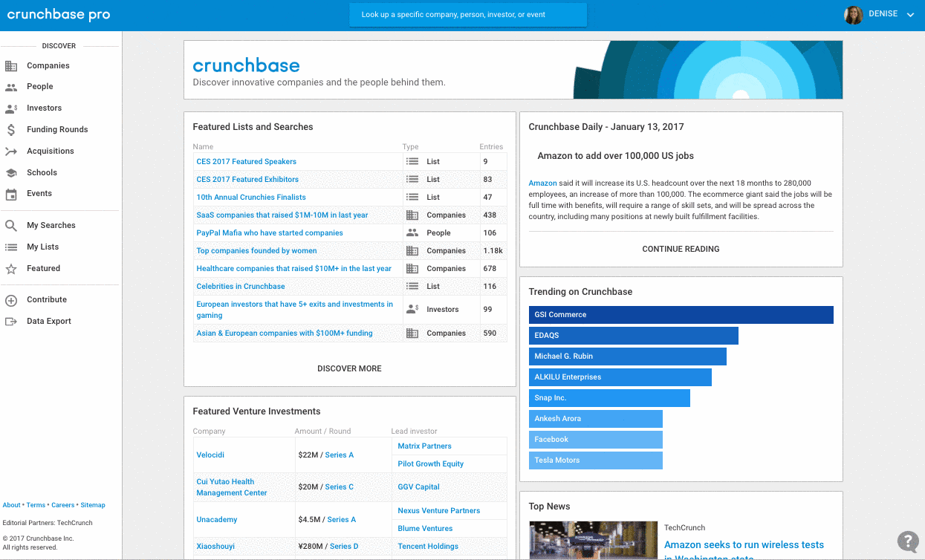Select the Funding Rounds dollar icon
The width and height of the screenshot is (925, 560).
13,129
